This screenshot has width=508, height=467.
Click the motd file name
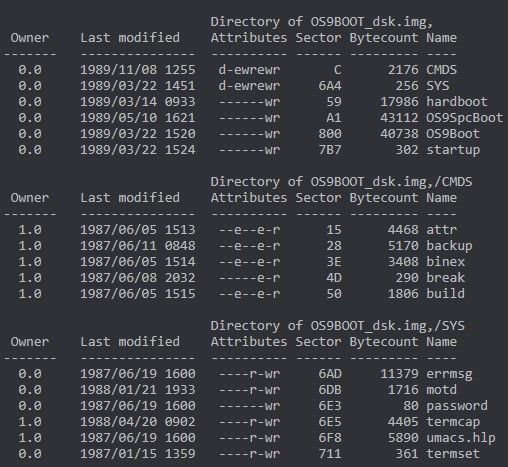[x=441, y=390]
